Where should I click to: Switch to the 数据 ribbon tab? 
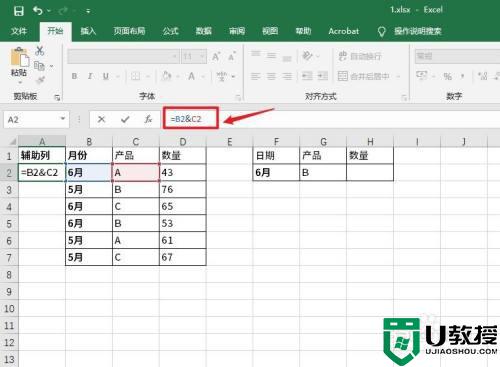pyautogui.click(x=204, y=31)
